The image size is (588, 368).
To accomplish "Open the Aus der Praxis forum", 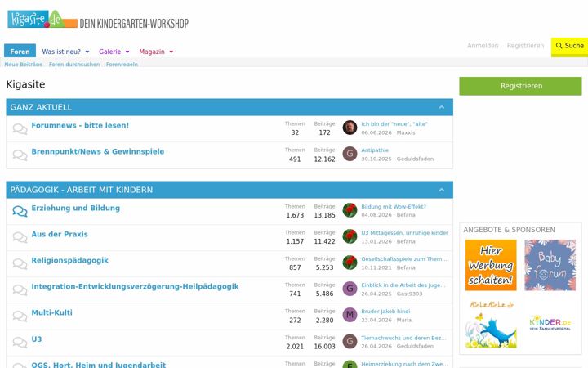I will 60,235.
